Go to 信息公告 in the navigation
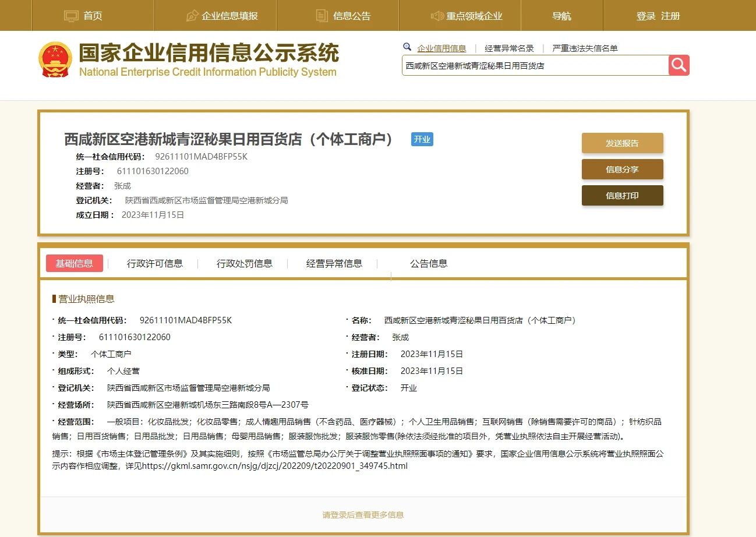 [x=352, y=16]
